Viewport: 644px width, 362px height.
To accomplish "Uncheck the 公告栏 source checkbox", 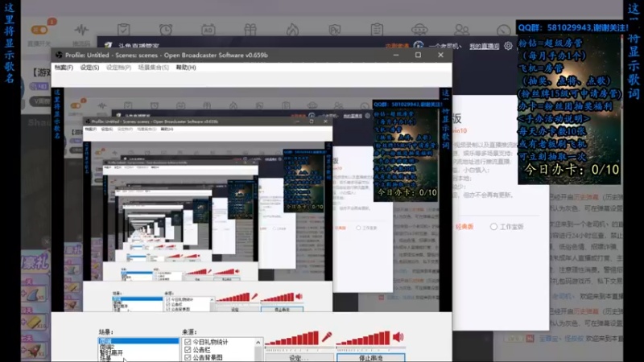I will pos(188,350).
